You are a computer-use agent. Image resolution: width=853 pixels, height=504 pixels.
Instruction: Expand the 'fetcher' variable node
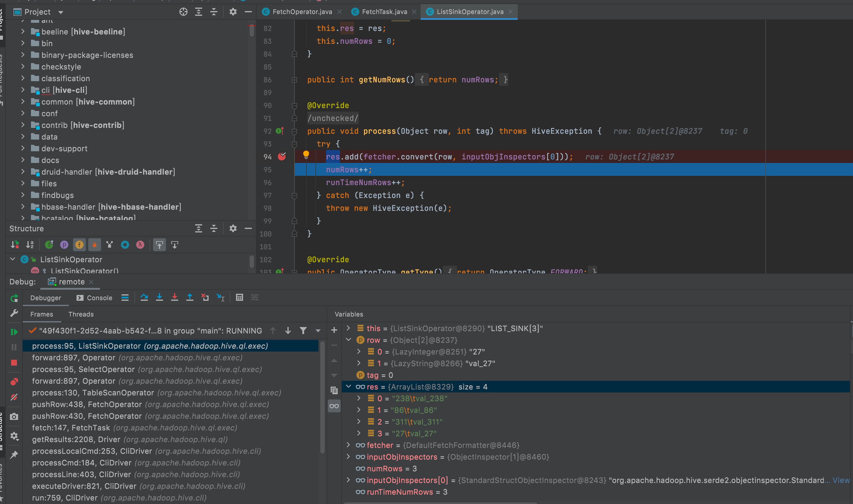coord(348,444)
